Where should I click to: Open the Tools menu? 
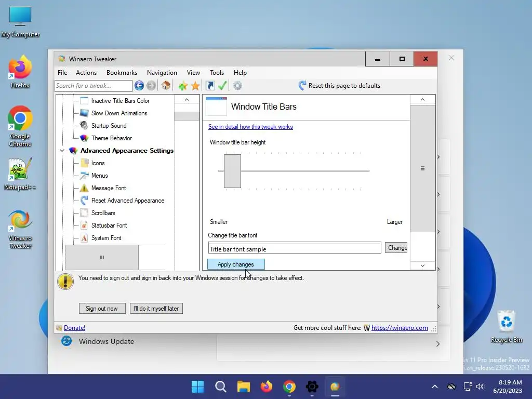(x=217, y=73)
